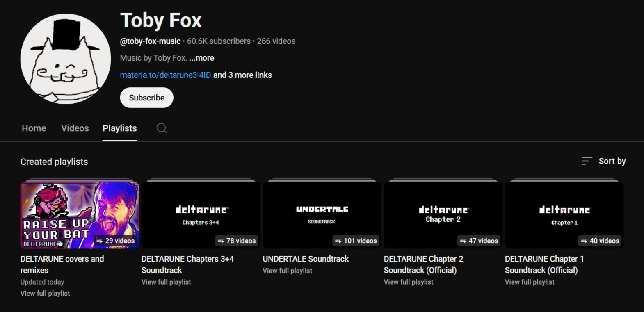Open the DELTARUNE Chapters 3+4 thumbnail
Screen dimensions: 644x312
click(201, 215)
